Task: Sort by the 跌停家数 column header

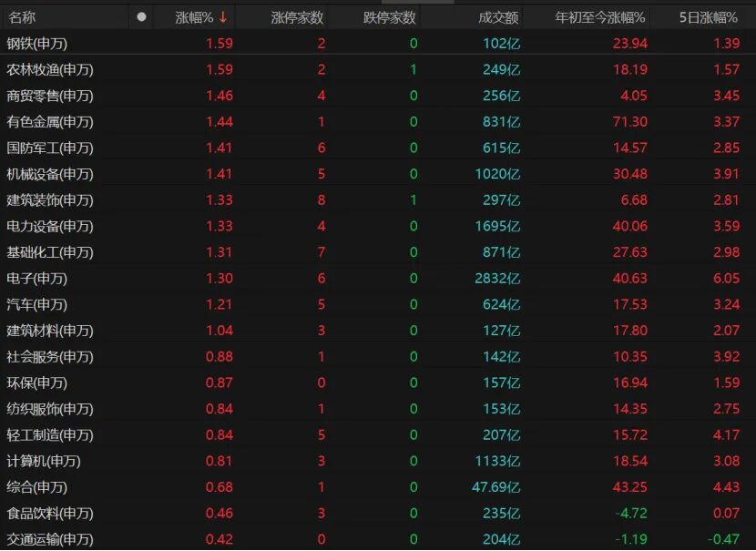Action: 390,16
